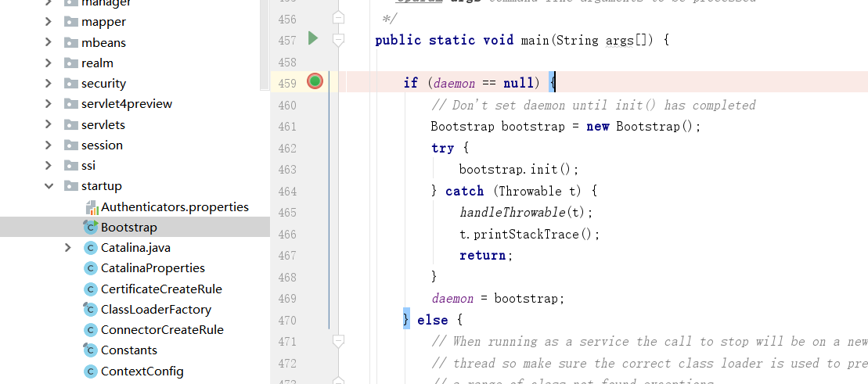The width and height of the screenshot is (868, 384).
Task: Click the ssi folder icon
Action: tap(71, 166)
